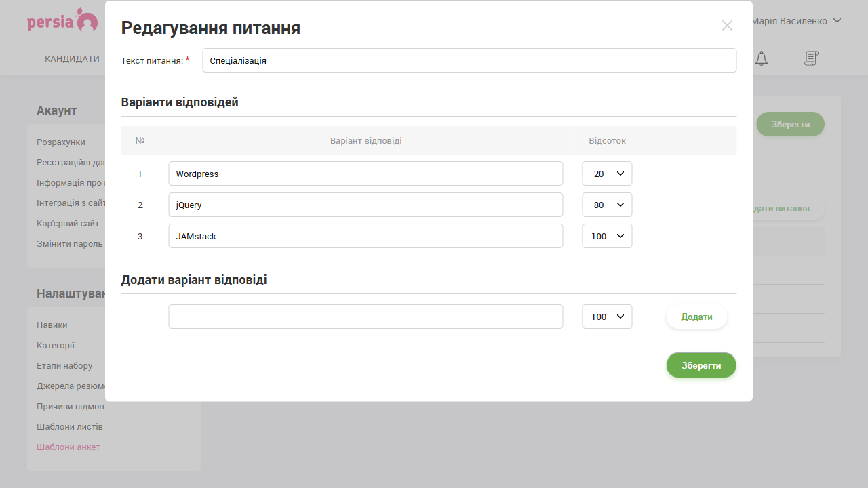This screenshot has height=488, width=868.
Task: Open the JAMstack percentage dropdown
Action: [607, 235]
